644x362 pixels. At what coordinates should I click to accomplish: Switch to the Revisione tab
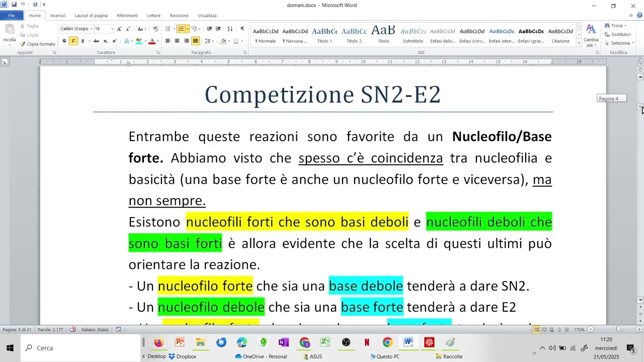[x=179, y=16]
